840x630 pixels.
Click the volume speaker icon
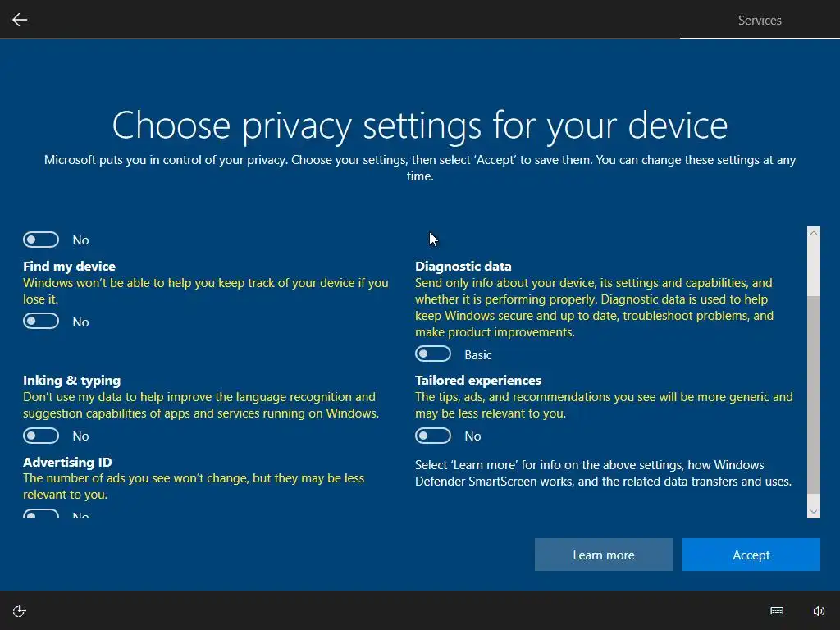(x=819, y=610)
